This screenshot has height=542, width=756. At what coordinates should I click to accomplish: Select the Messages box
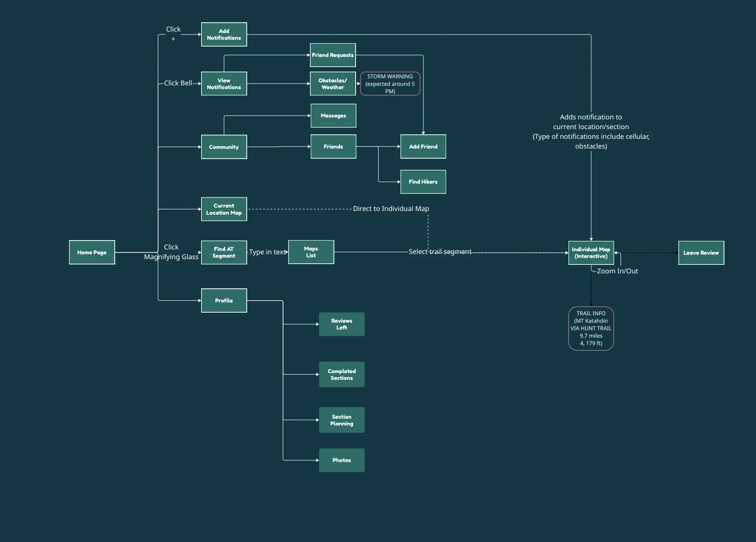(333, 116)
